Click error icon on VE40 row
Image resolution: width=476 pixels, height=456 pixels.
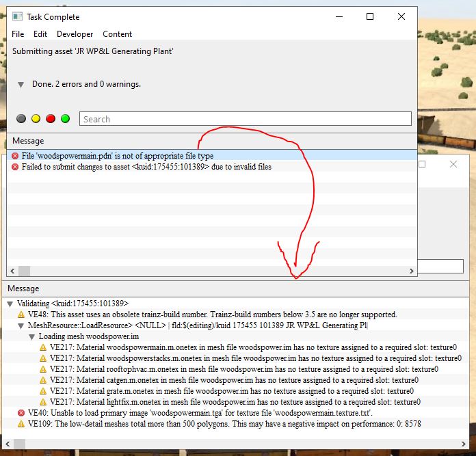[21, 413]
